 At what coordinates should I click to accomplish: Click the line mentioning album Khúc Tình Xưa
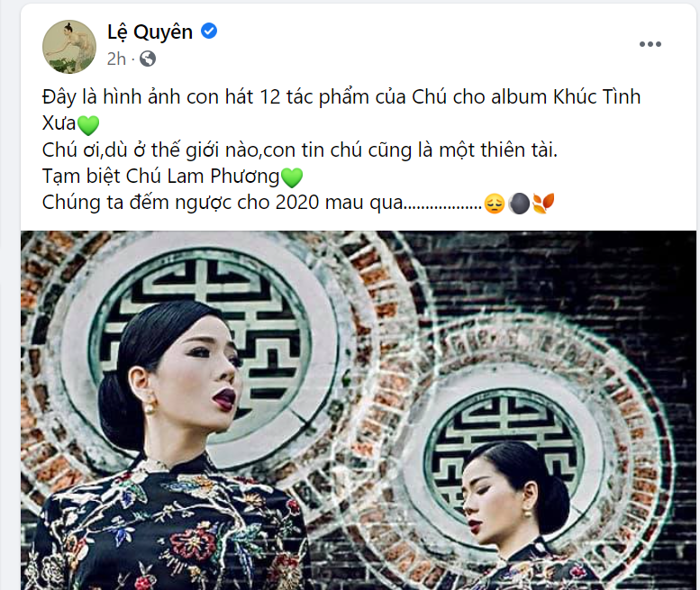341,110
